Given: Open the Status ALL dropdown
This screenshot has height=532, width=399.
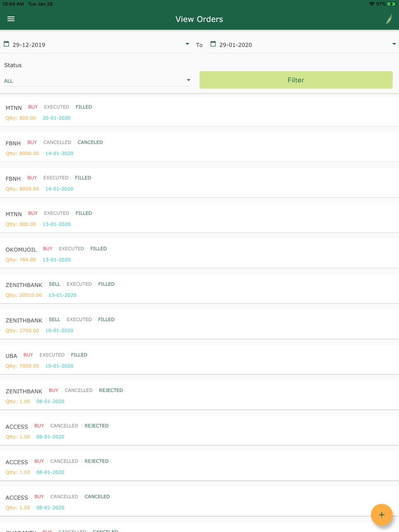Looking at the screenshot, I should click(x=98, y=80).
